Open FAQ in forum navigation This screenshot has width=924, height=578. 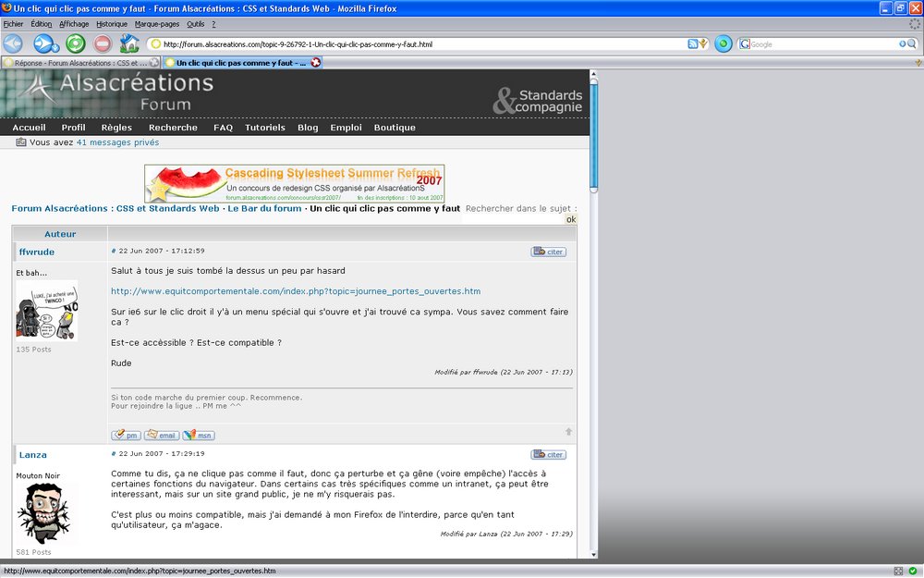[x=223, y=128]
